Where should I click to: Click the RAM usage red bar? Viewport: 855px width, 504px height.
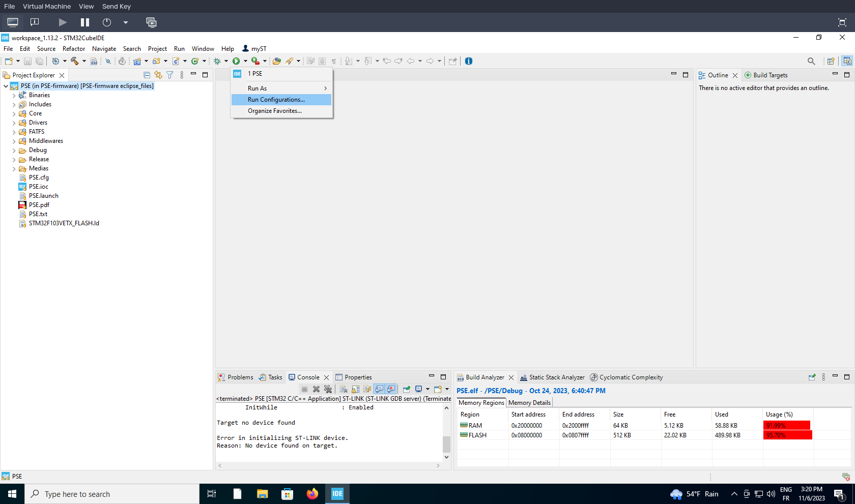(787, 426)
